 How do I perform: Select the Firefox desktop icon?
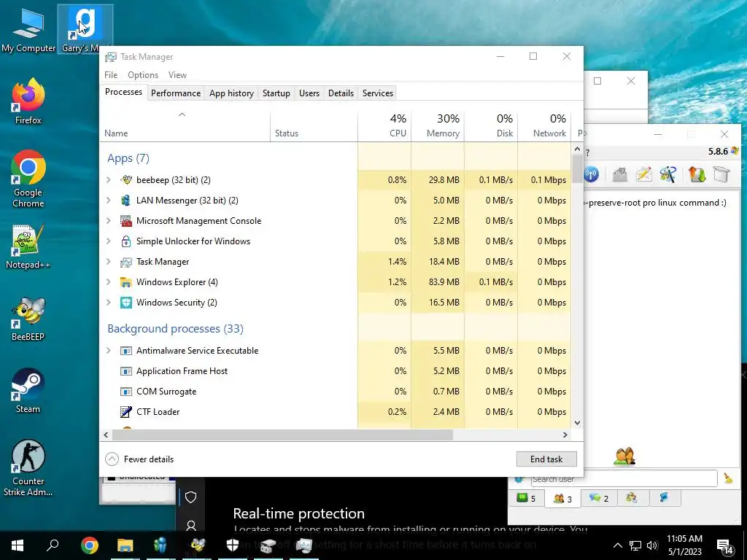tap(28, 101)
